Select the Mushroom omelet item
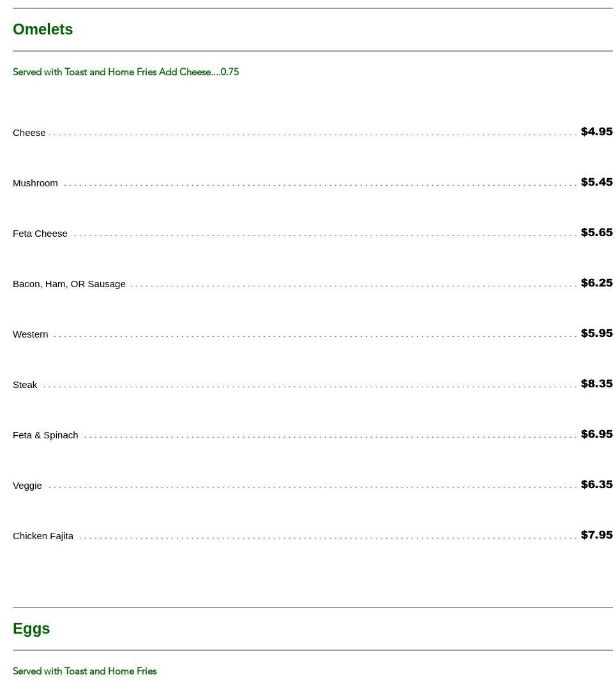This screenshot has height=700, width=616. pos(35,183)
